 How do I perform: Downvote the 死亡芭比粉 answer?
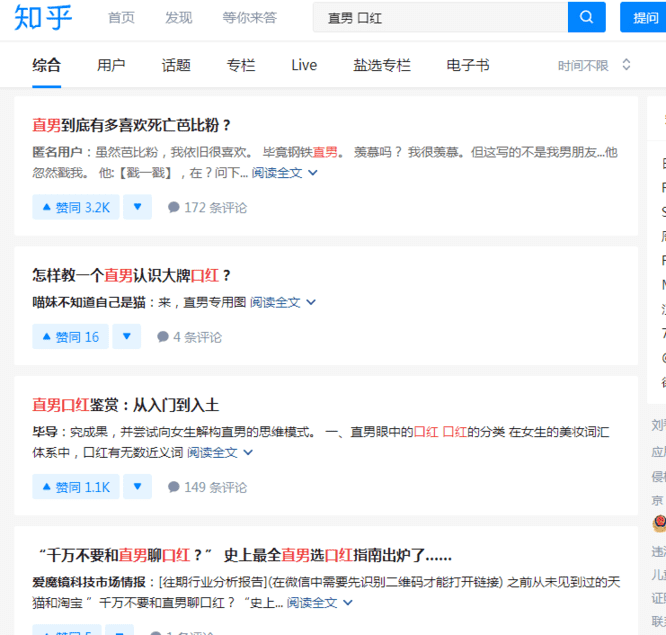(137, 207)
